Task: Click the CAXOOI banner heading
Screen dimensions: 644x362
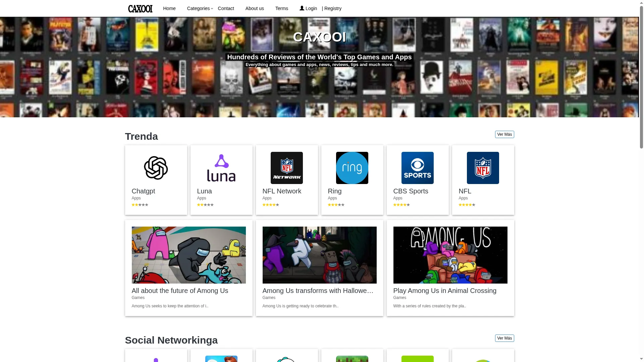Action: pos(319,37)
